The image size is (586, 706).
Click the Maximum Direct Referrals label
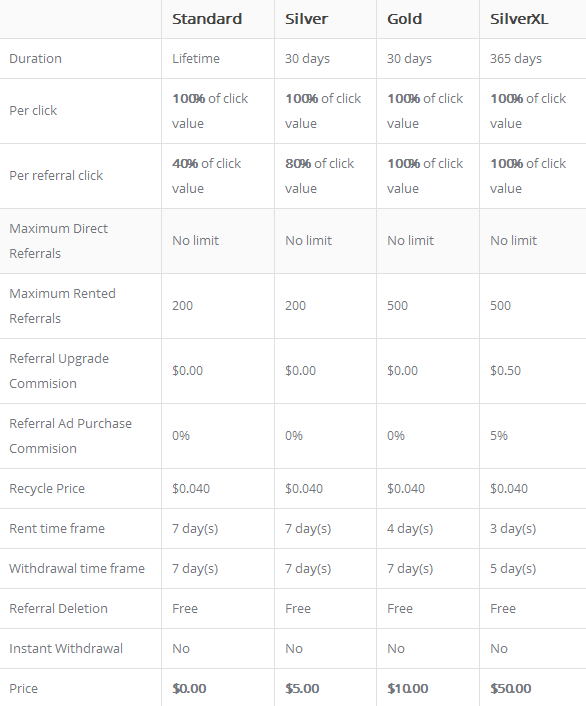click(x=59, y=241)
